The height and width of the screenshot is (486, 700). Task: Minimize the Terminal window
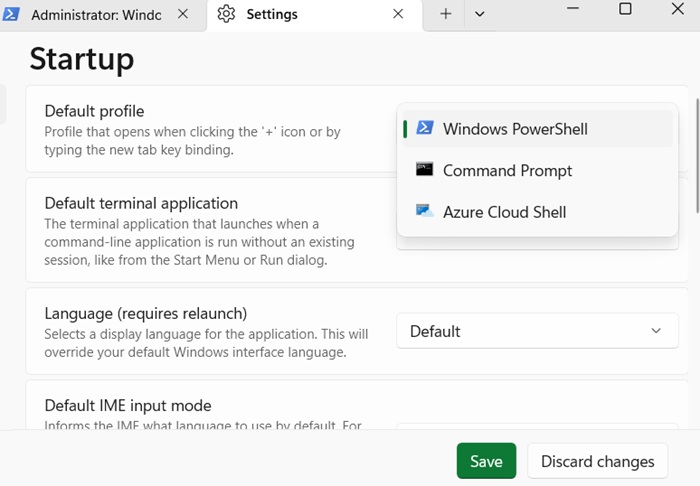pyautogui.click(x=572, y=9)
